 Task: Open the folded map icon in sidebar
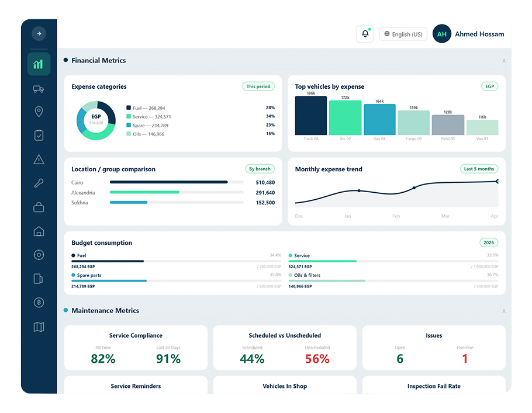click(x=39, y=327)
